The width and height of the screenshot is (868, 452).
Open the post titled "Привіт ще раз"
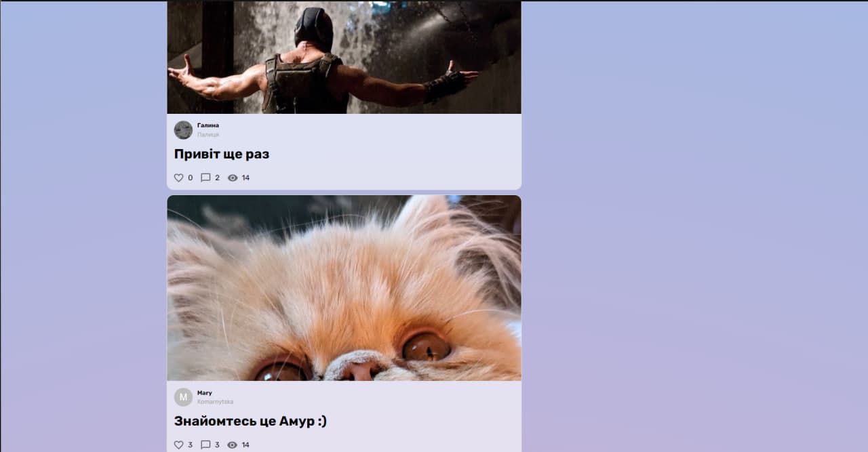click(x=222, y=154)
